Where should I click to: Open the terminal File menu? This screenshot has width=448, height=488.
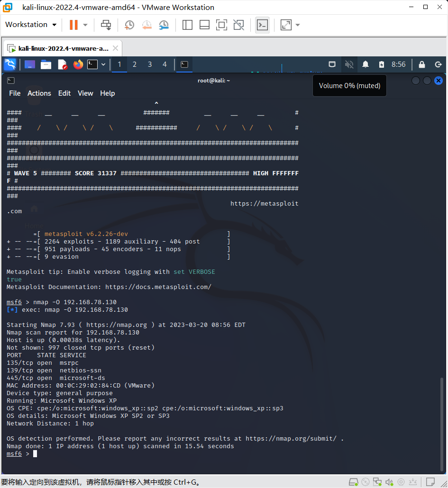pyautogui.click(x=15, y=93)
